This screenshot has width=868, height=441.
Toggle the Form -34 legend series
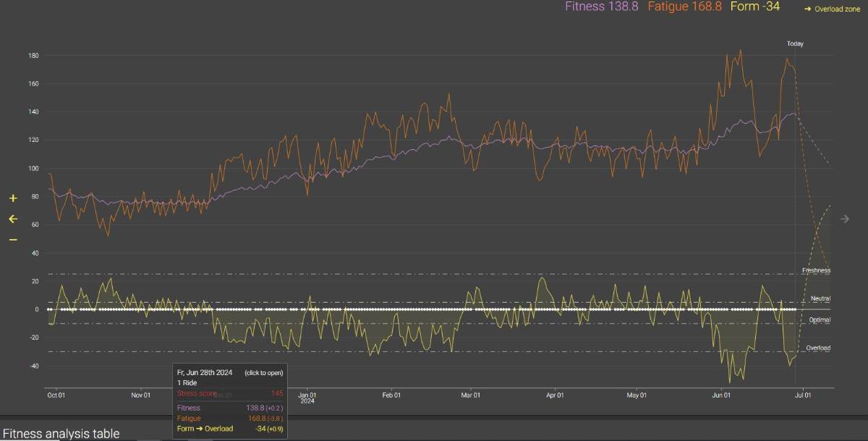(x=755, y=7)
